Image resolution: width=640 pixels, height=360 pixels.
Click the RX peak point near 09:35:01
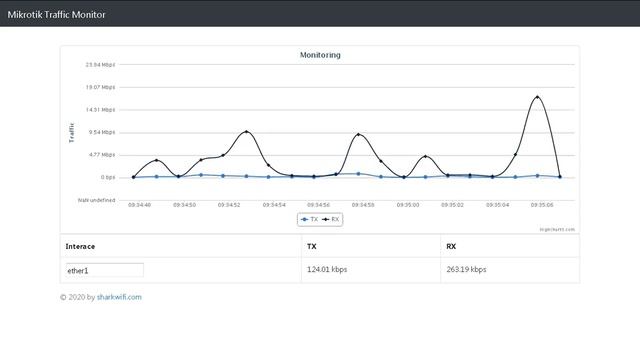pyautogui.click(x=425, y=156)
